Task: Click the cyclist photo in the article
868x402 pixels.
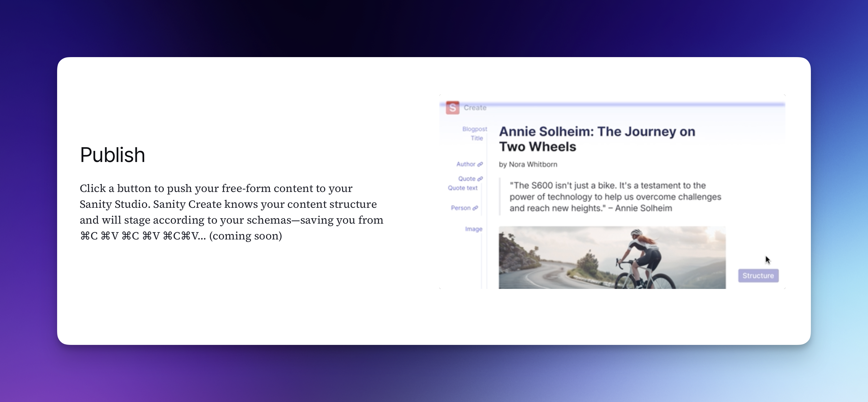Action: point(612,258)
